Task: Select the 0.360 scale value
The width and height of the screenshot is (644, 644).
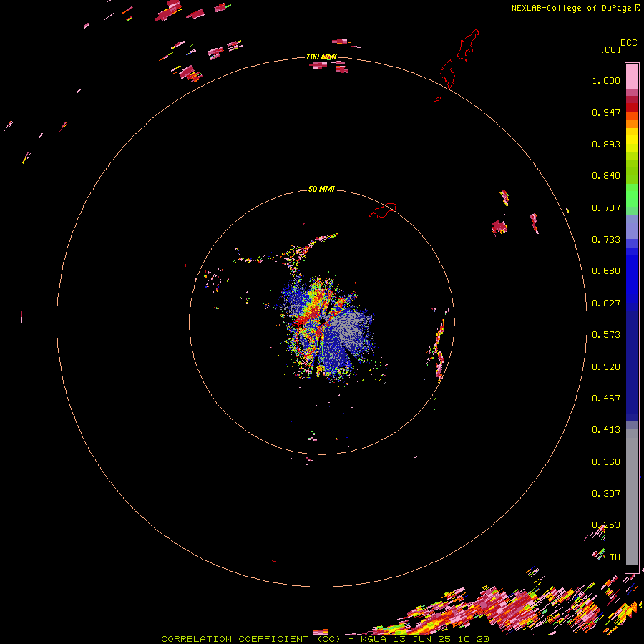Action: (x=606, y=462)
